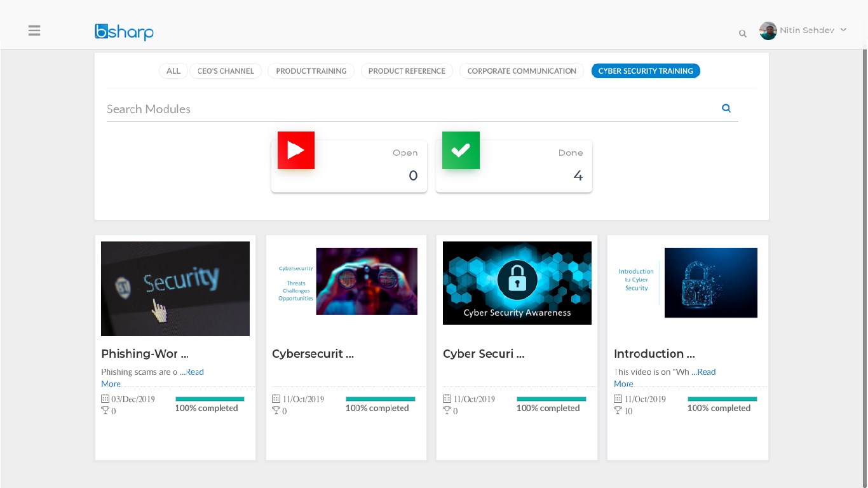Expand the user account dropdown arrow
This screenshot has height=488, width=868.
(843, 30)
